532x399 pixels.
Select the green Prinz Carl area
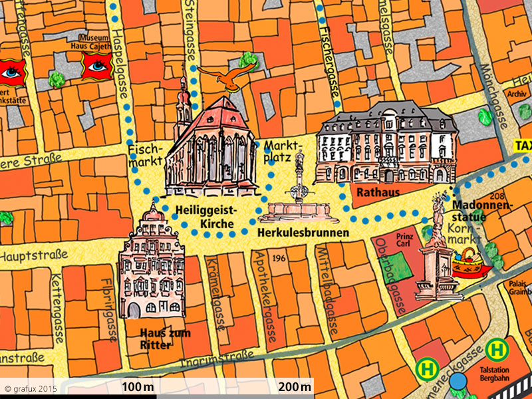[x=396, y=266]
